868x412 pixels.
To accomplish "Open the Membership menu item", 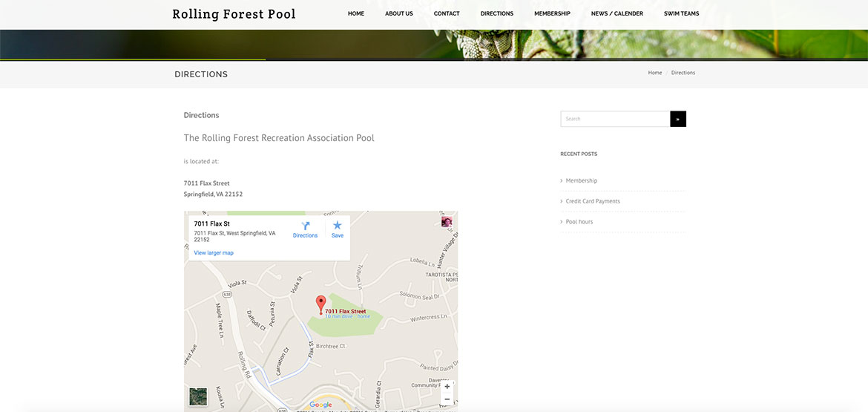I will pos(552,14).
